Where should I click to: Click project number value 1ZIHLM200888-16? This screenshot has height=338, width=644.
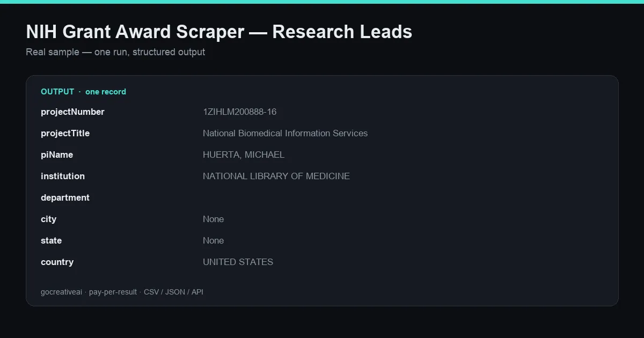point(239,112)
